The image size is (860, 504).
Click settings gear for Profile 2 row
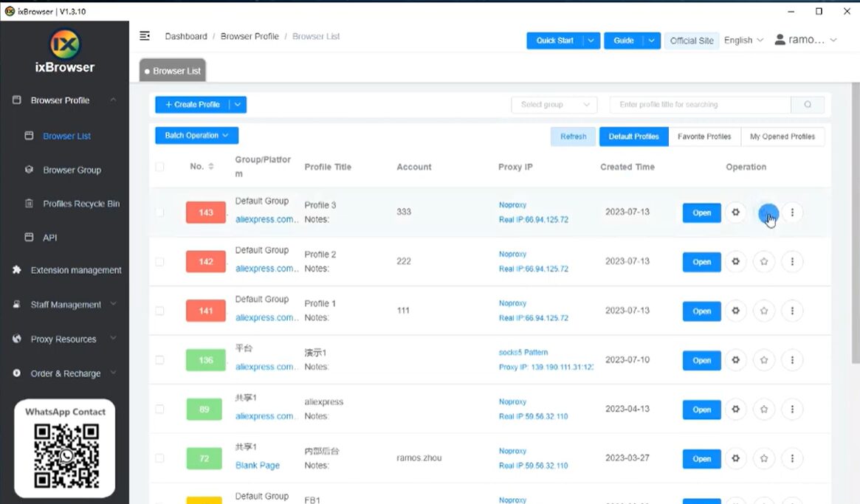point(735,262)
